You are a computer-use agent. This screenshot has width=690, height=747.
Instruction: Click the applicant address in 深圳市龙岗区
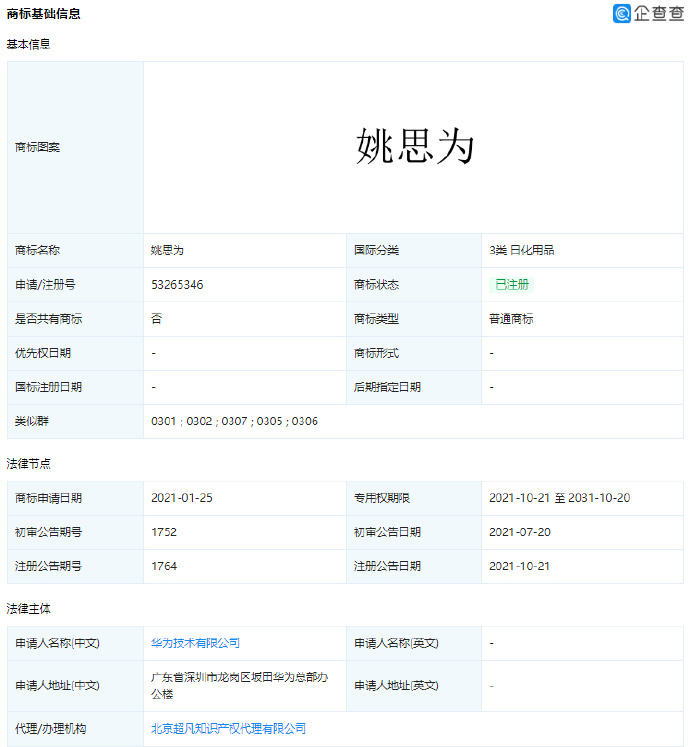[x=239, y=685]
